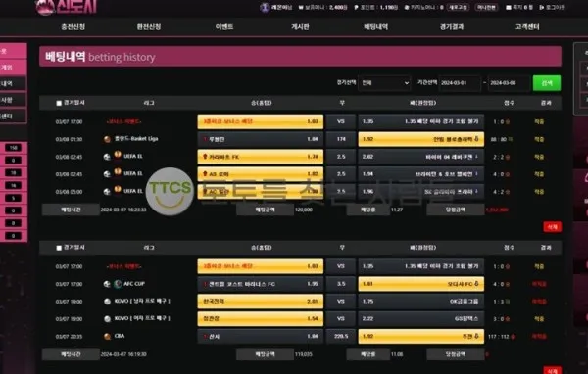Click the mail envelope icon in top bar
This screenshot has width=588, height=374.
point(509,7)
